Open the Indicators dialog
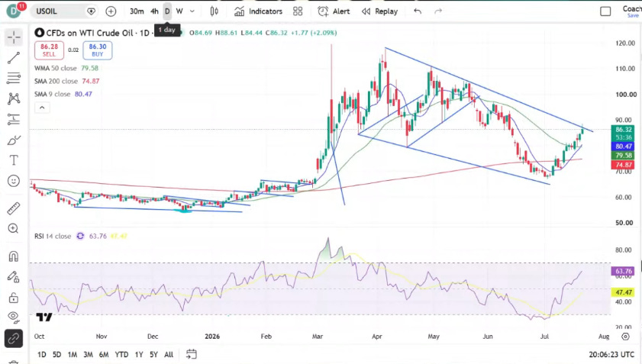Screen dimensions: 642x364 258,11
